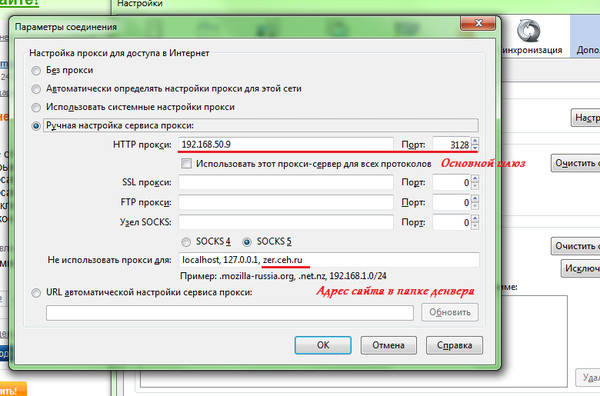Increase the SSL proxy port value
600x396 pixels.
(x=475, y=179)
